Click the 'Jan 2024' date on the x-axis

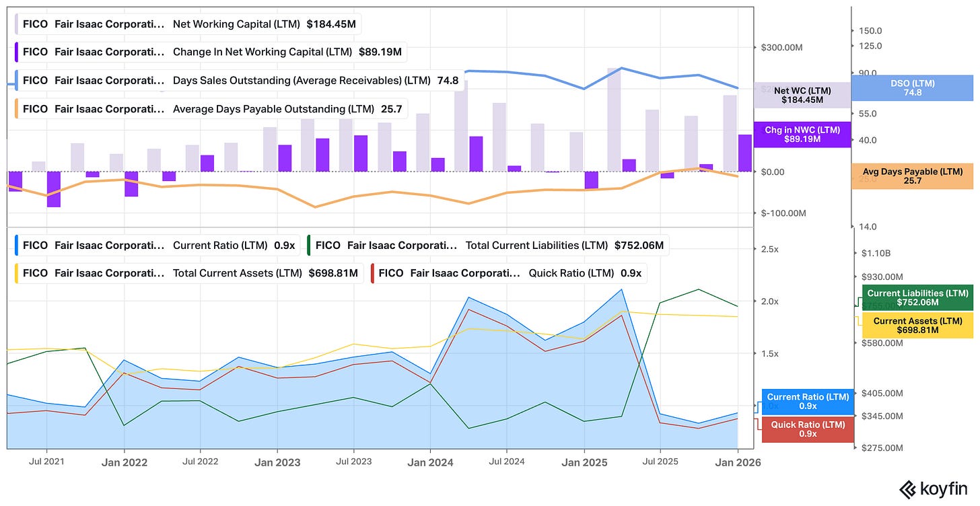tap(431, 462)
